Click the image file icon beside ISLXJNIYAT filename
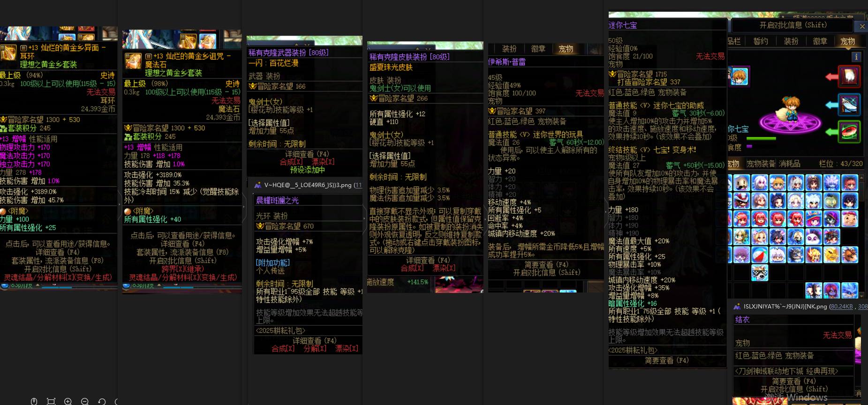The width and height of the screenshot is (868, 405). point(737,306)
